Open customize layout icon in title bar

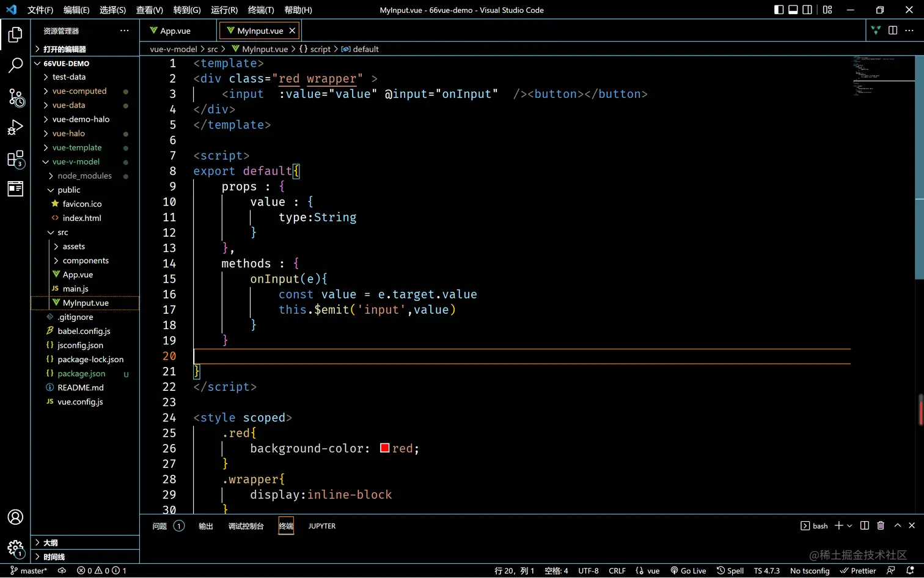(x=827, y=10)
